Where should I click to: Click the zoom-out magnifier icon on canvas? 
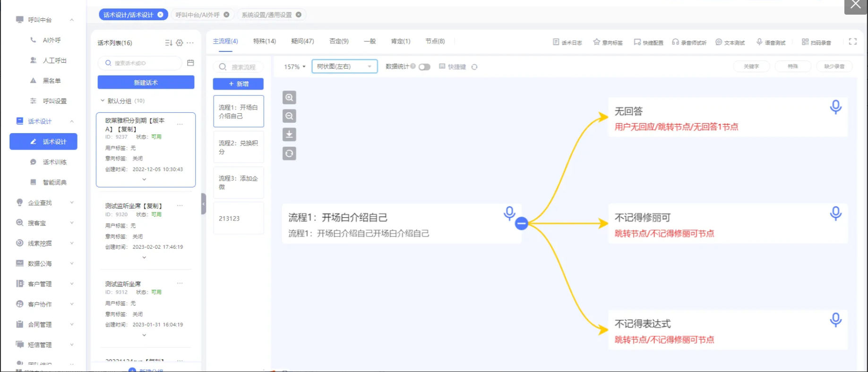289,116
